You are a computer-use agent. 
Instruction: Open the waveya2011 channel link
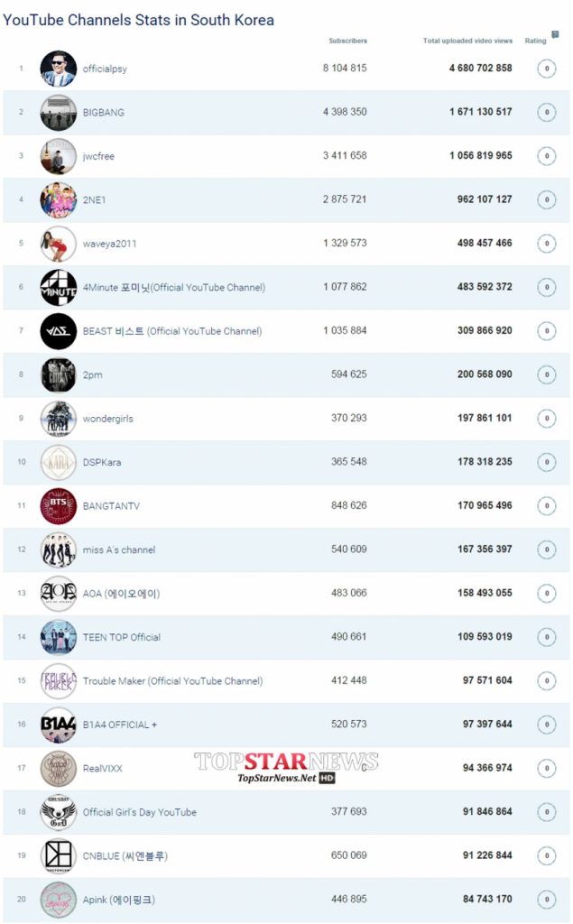[x=109, y=244]
